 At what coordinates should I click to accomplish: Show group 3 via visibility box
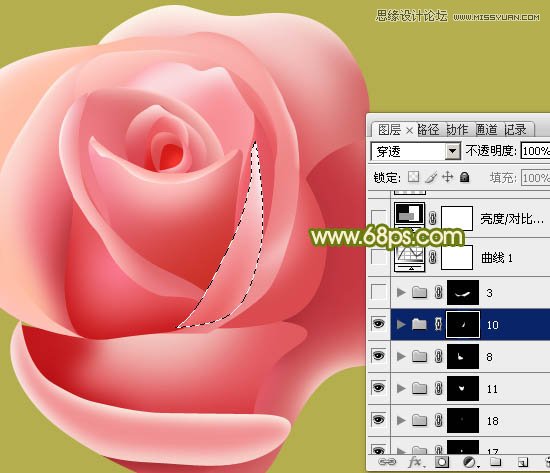[x=379, y=292]
